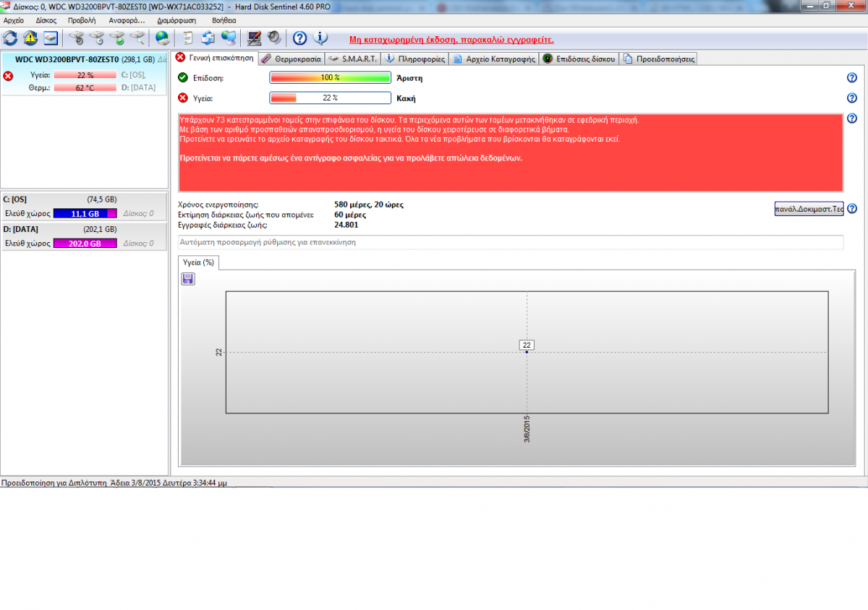Click the 3/8/2015 date label under chart
This screenshot has height=610, width=868.
point(527,429)
